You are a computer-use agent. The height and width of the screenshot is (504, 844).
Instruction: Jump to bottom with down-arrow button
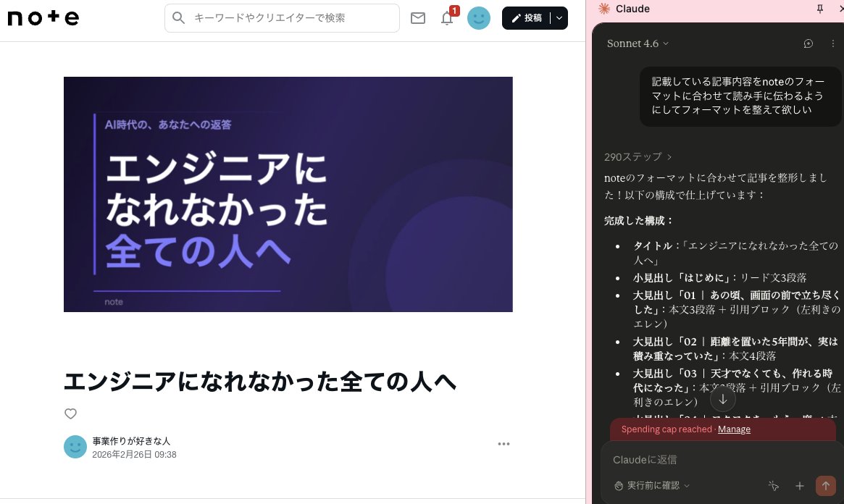723,399
